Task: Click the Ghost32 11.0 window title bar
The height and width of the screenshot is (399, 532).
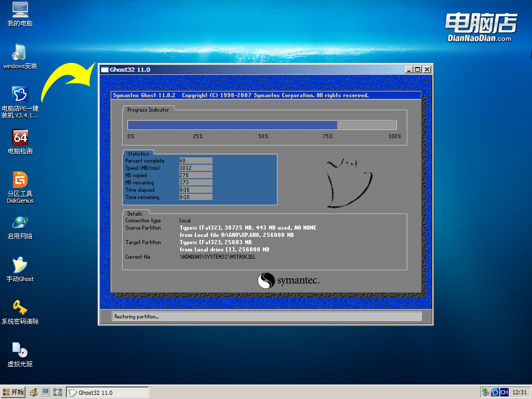Action: click(249, 69)
